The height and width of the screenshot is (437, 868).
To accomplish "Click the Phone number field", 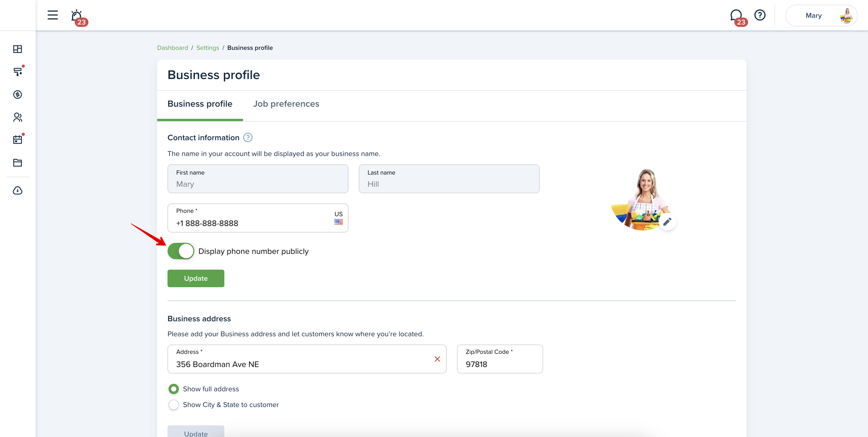I will 258,218.
